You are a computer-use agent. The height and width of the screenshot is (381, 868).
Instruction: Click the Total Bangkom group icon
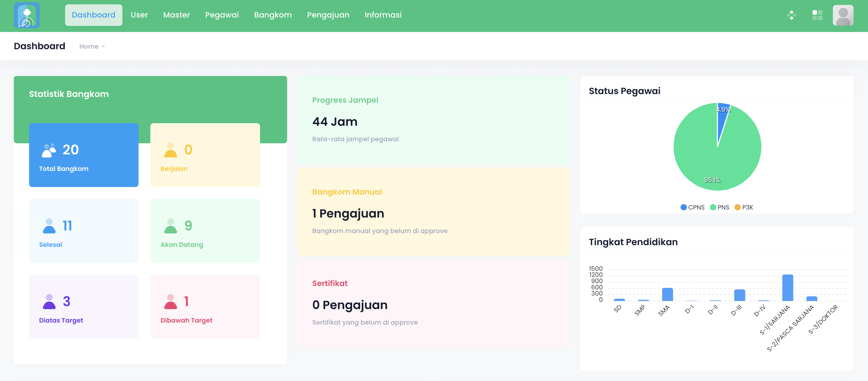49,151
